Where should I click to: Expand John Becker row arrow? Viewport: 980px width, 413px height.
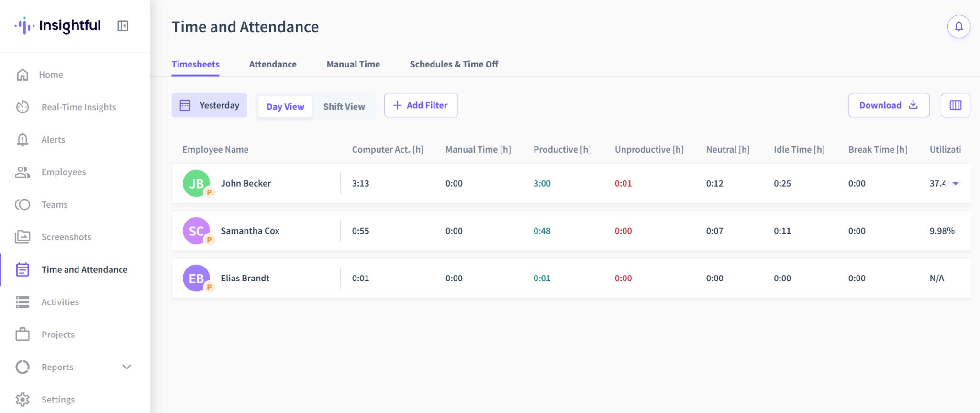pyautogui.click(x=955, y=184)
